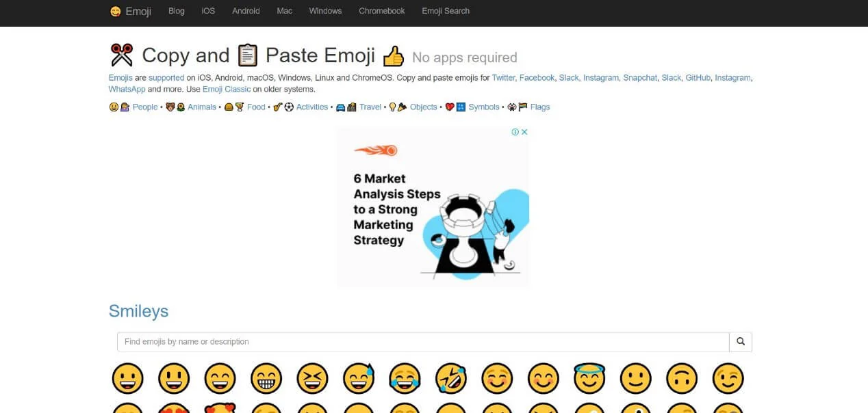
Task: Jump to the Food emoji category
Action: click(x=256, y=107)
